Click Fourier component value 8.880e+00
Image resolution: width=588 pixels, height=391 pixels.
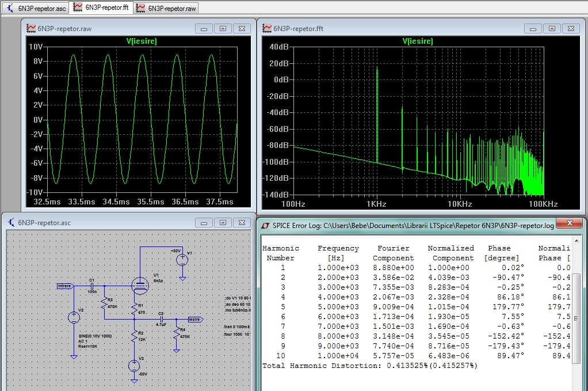pos(394,268)
